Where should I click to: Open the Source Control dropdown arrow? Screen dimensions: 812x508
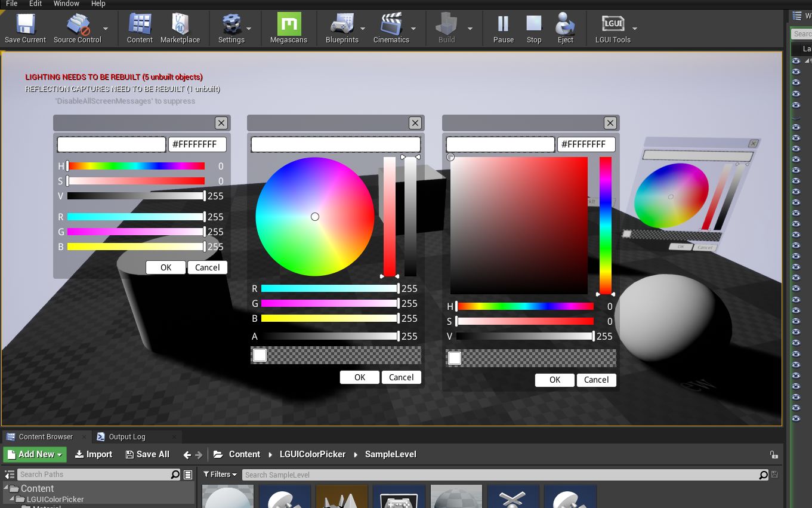point(106,28)
